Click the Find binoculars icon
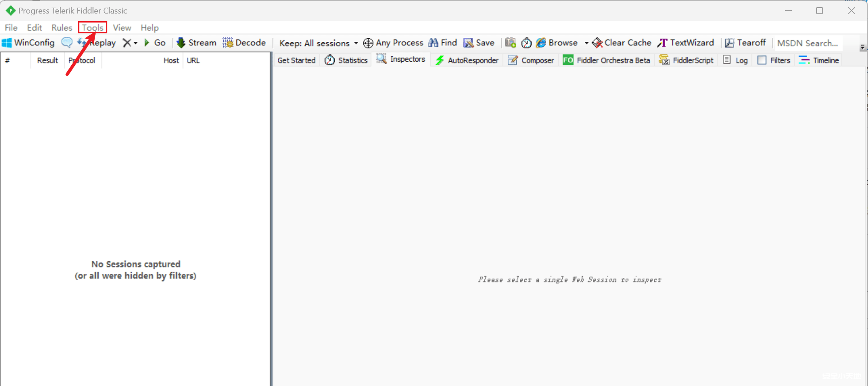The width and height of the screenshot is (868, 386). coord(433,43)
